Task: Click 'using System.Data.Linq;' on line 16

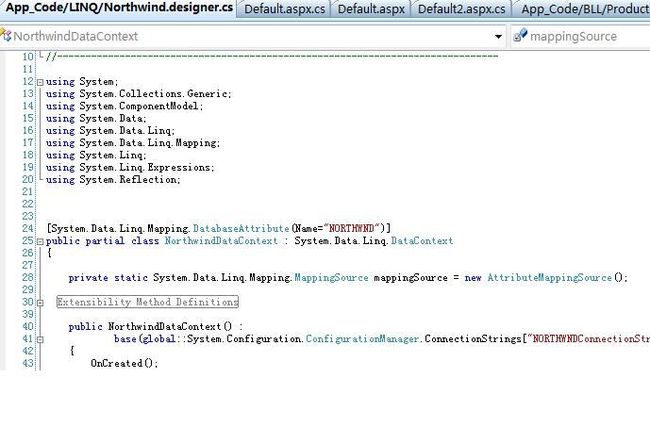Action: pyautogui.click(x=110, y=131)
